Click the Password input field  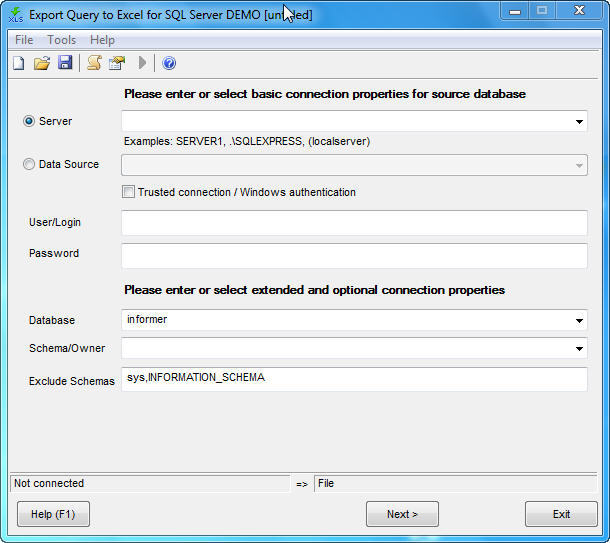coord(354,256)
